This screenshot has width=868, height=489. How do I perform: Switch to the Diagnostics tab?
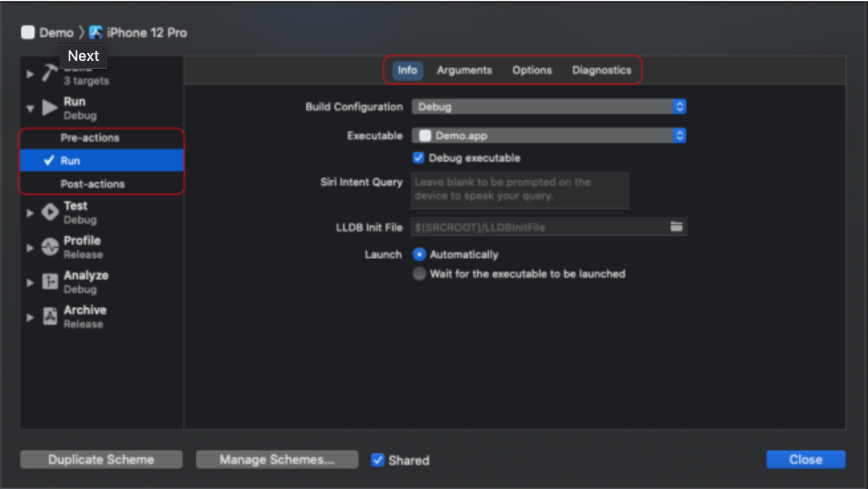601,70
